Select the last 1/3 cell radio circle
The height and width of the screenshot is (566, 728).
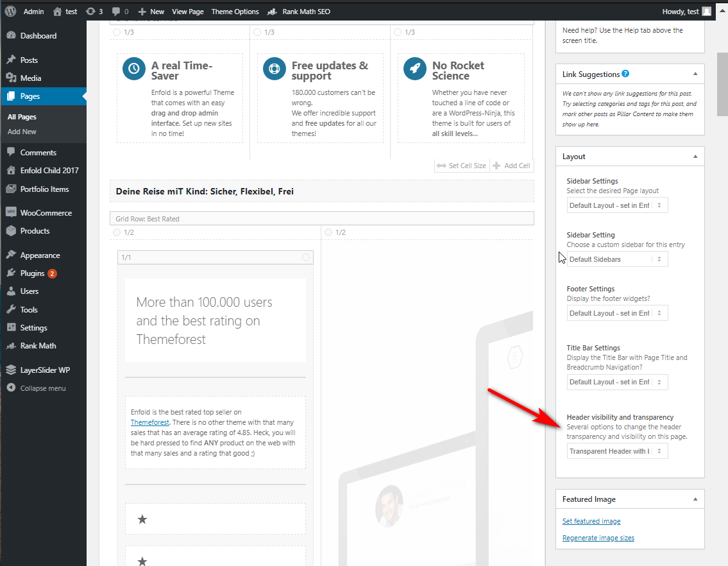click(x=398, y=32)
